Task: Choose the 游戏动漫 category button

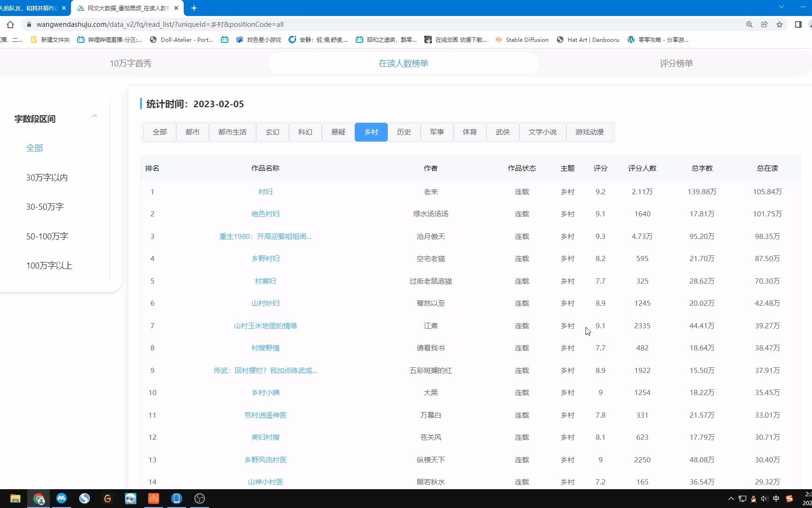Action: (x=590, y=132)
